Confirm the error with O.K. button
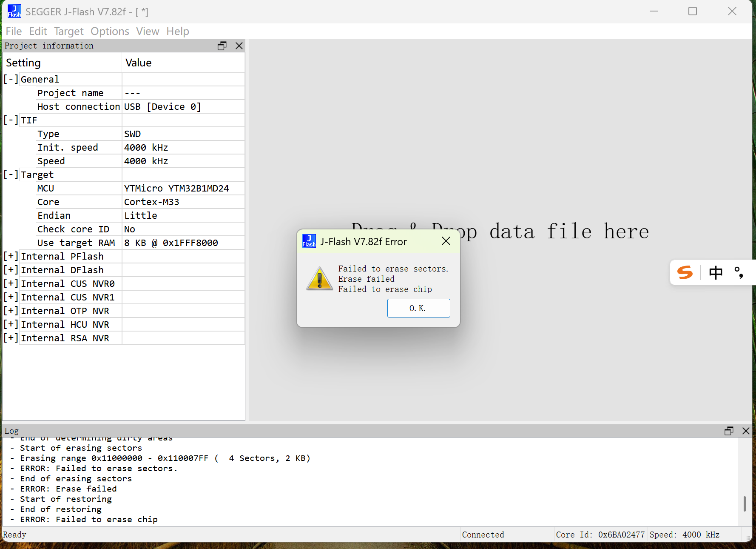 tap(418, 308)
